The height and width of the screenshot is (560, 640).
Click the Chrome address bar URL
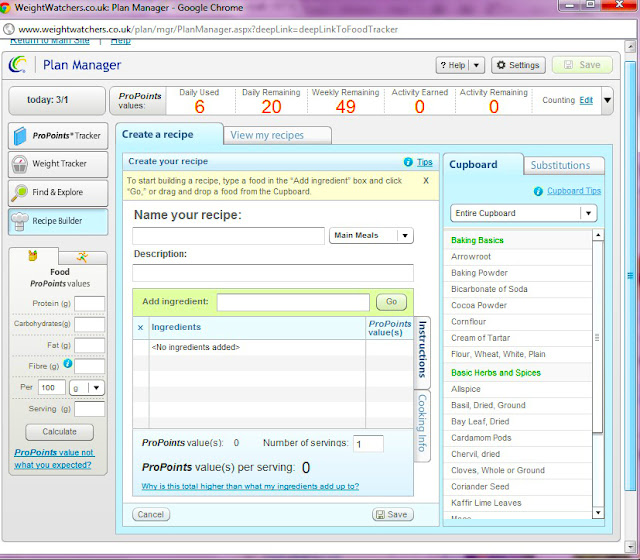(208, 29)
